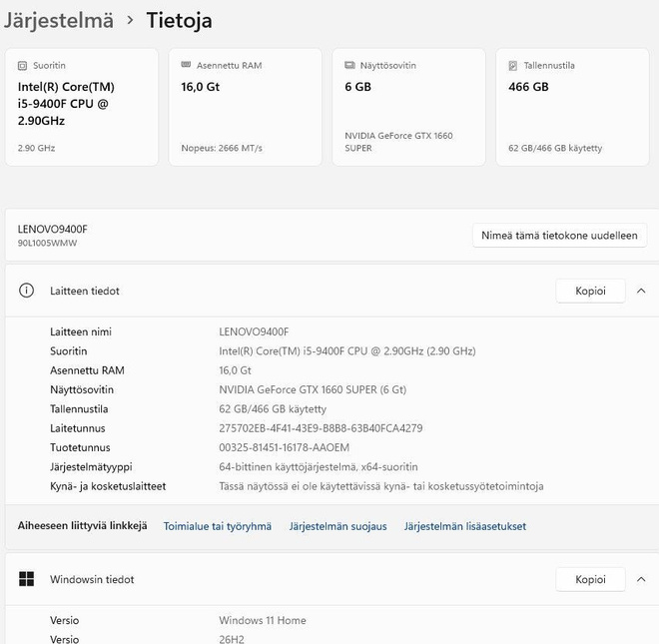Click 'Nopeus: 2666 MT/s' text

[x=222, y=148]
